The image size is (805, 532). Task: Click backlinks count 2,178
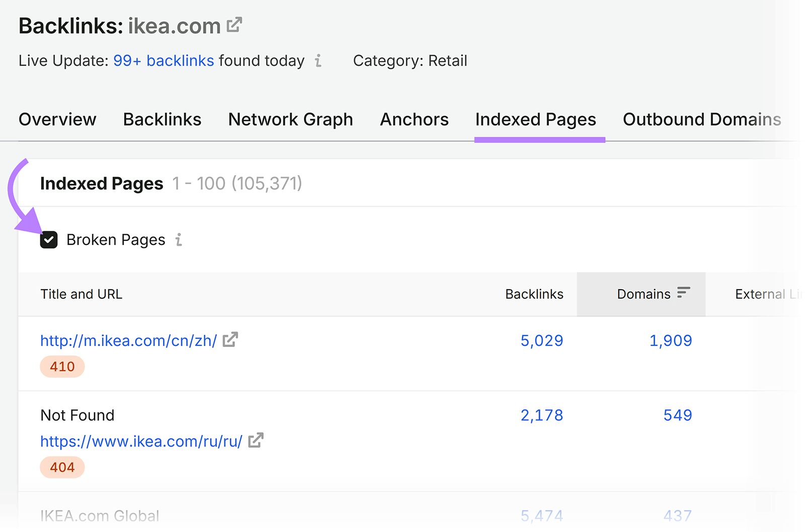542,415
